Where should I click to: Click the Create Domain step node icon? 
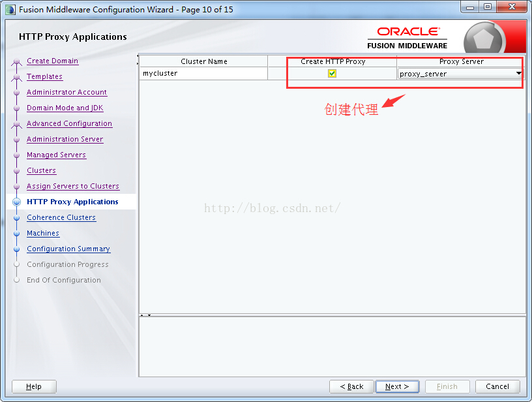pyautogui.click(x=17, y=61)
